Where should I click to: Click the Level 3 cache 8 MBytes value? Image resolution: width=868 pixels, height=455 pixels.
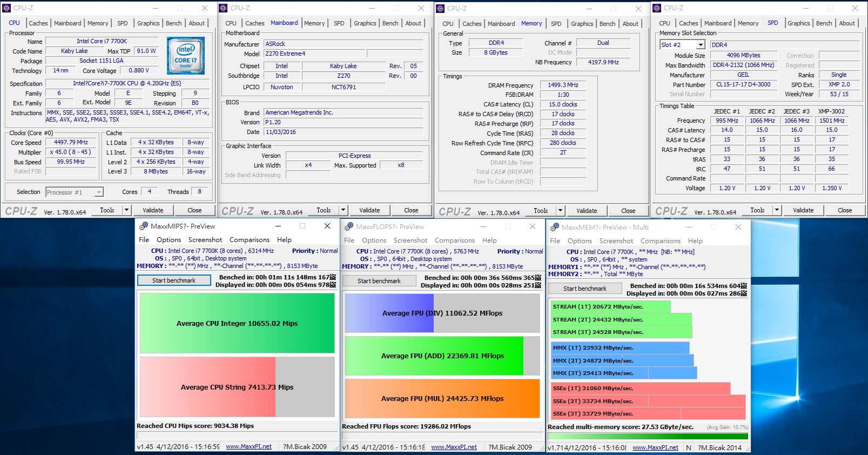[x=156, y=171]
